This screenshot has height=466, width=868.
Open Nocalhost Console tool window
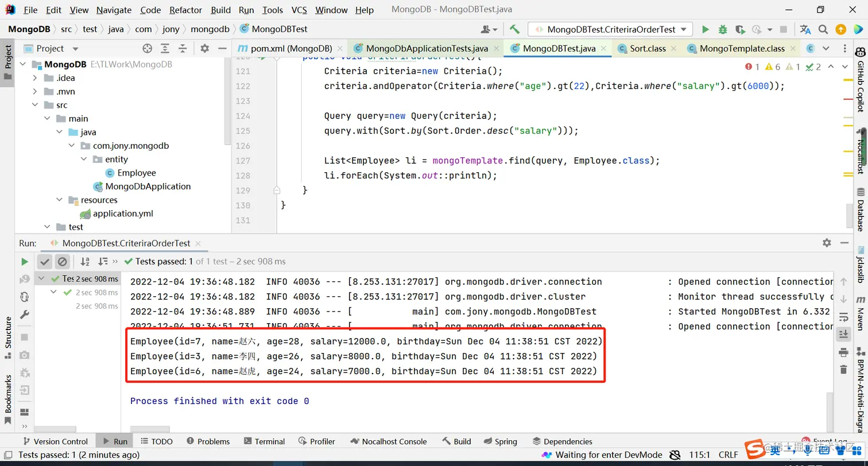point(388,441)
